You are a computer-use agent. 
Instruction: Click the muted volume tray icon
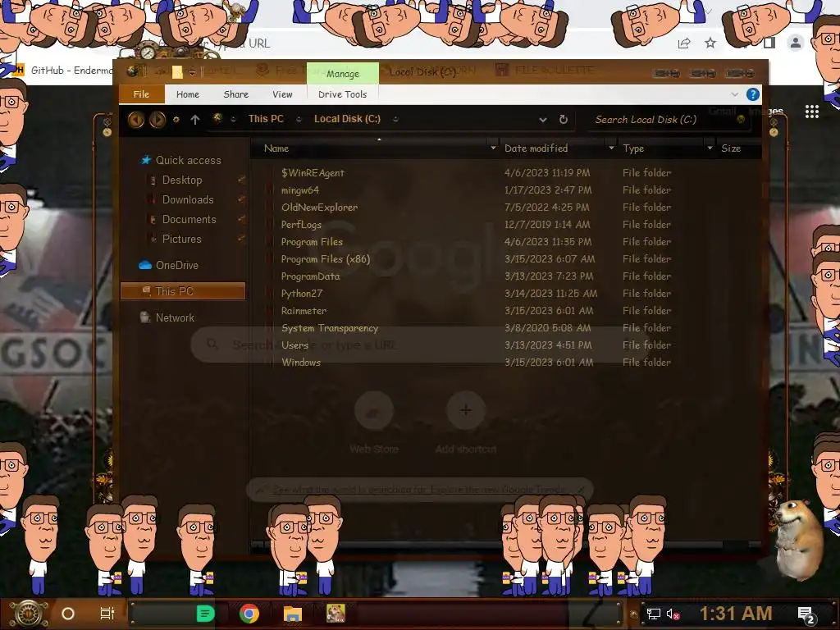click(673, 614)
